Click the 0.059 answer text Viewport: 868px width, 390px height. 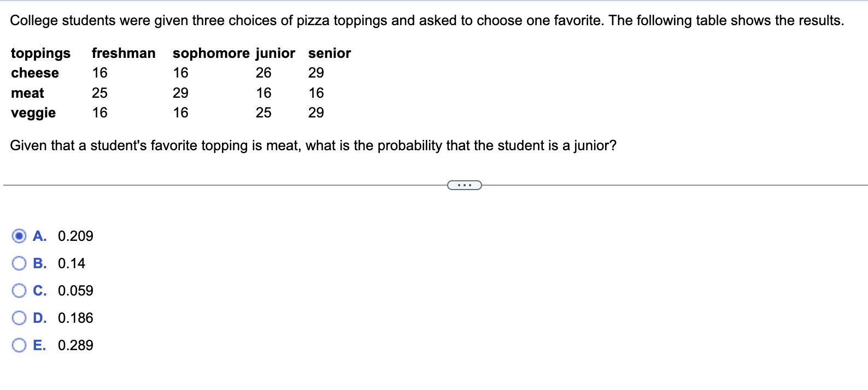coord(75,291)
